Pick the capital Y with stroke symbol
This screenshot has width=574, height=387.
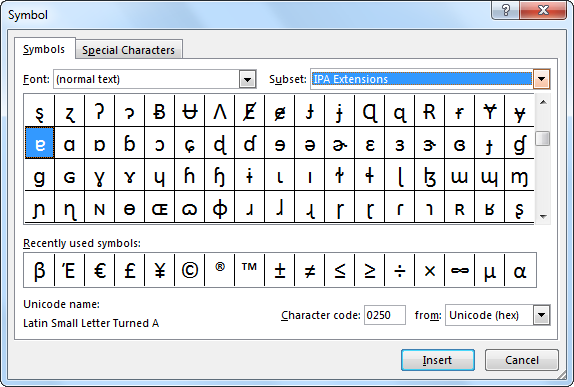(x=490, y=111)
